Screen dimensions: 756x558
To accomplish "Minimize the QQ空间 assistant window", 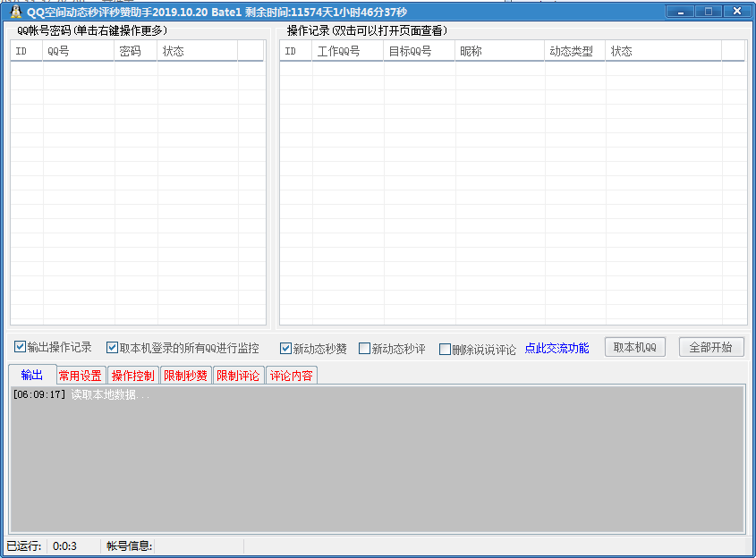I will pyautogui.click(x=680, y=12).
